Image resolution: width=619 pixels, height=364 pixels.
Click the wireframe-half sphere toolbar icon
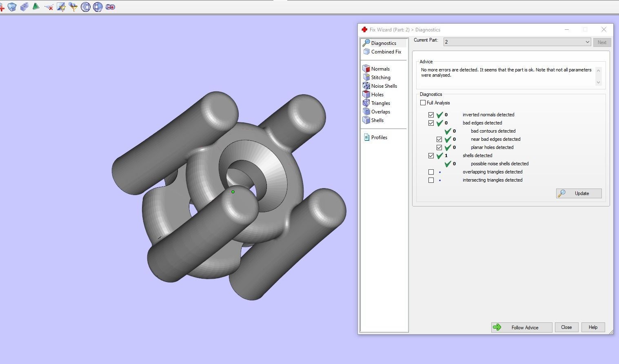click(x=85, y=7)
